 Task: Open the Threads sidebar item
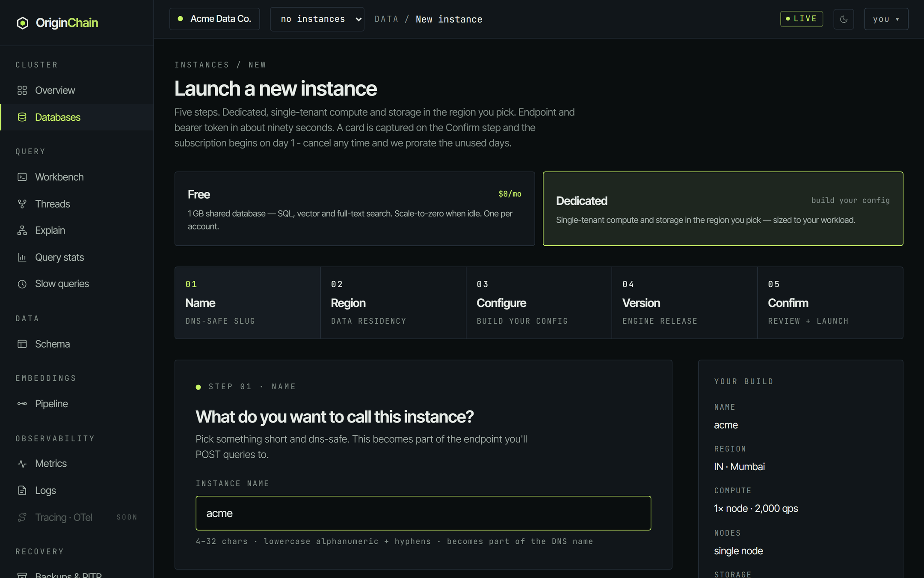point(77,204)
